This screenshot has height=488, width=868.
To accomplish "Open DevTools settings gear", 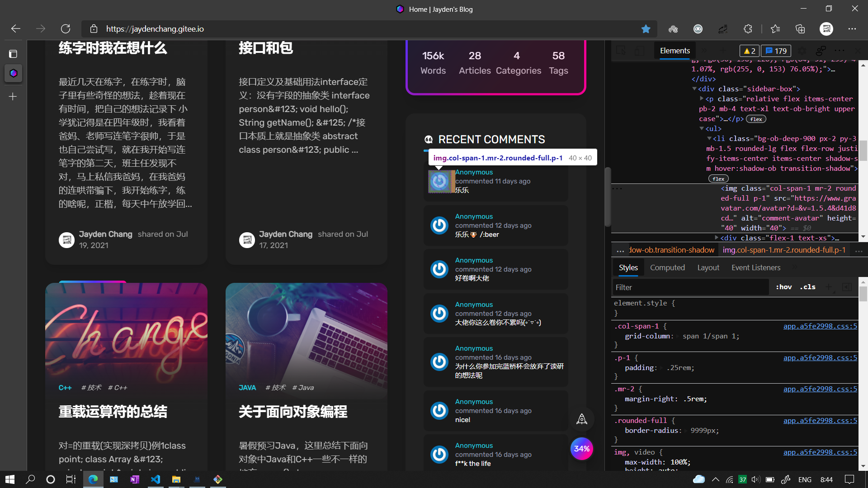I will pyautogui.click(x=803, y=51).
